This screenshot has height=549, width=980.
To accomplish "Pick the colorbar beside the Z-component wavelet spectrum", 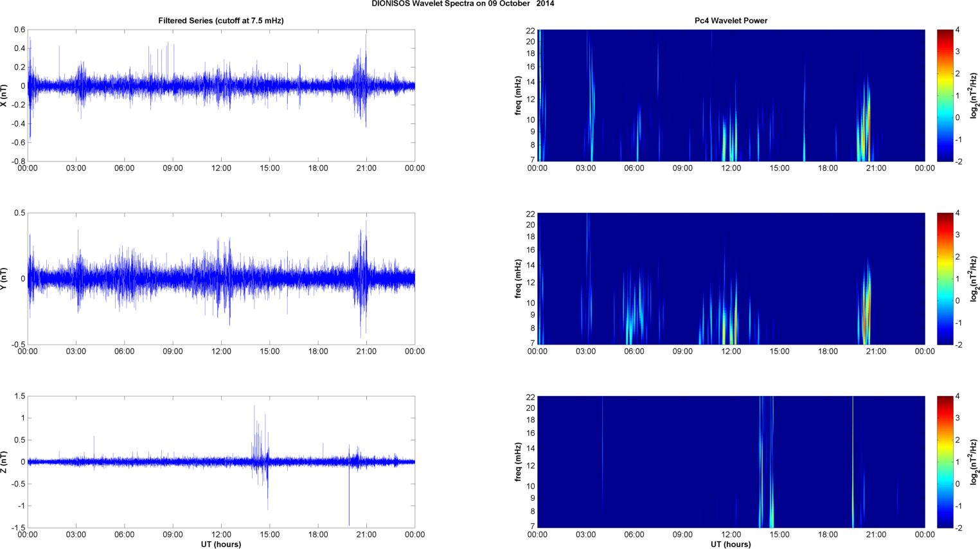I will click(945, 462).
